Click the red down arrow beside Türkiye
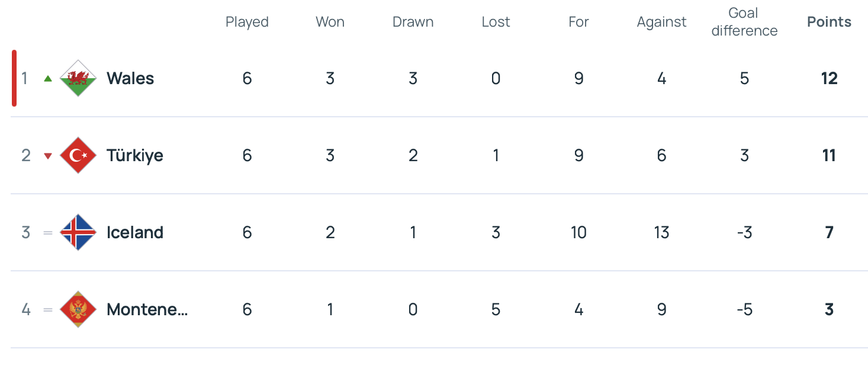 [x=48, y=156]
